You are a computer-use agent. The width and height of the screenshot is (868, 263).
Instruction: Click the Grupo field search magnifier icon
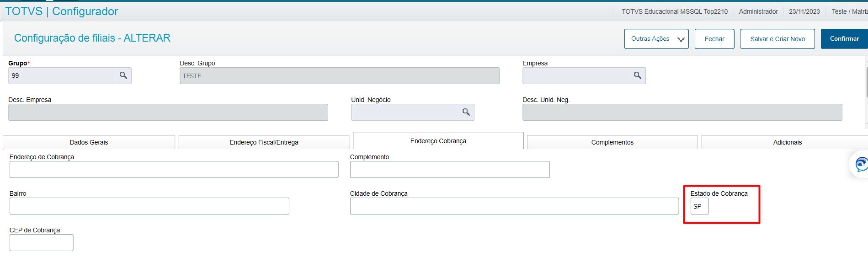[123, 75]
